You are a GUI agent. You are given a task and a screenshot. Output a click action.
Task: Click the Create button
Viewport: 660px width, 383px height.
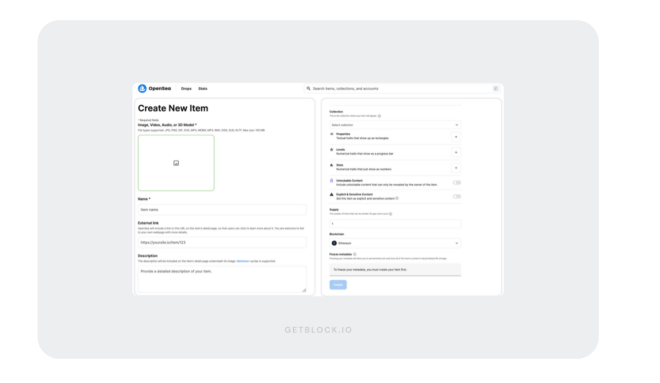pyautogui.click(x=338, y=285)
